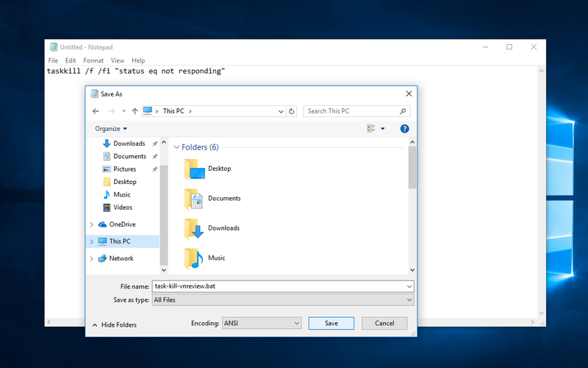The height and width of the screenshot is (368, 588).
Task: Open the Desktop folder icon in file list
Action: 194,169
